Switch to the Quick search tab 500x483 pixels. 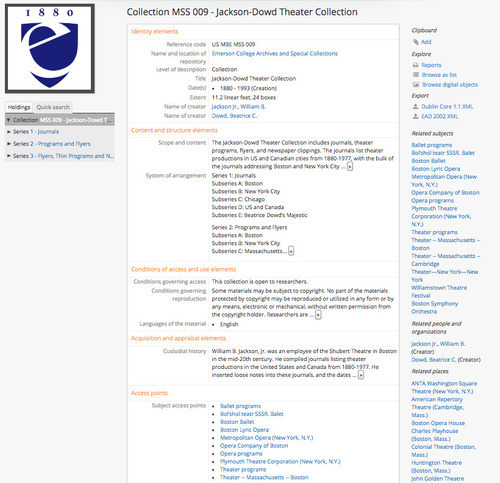point(53,107)
